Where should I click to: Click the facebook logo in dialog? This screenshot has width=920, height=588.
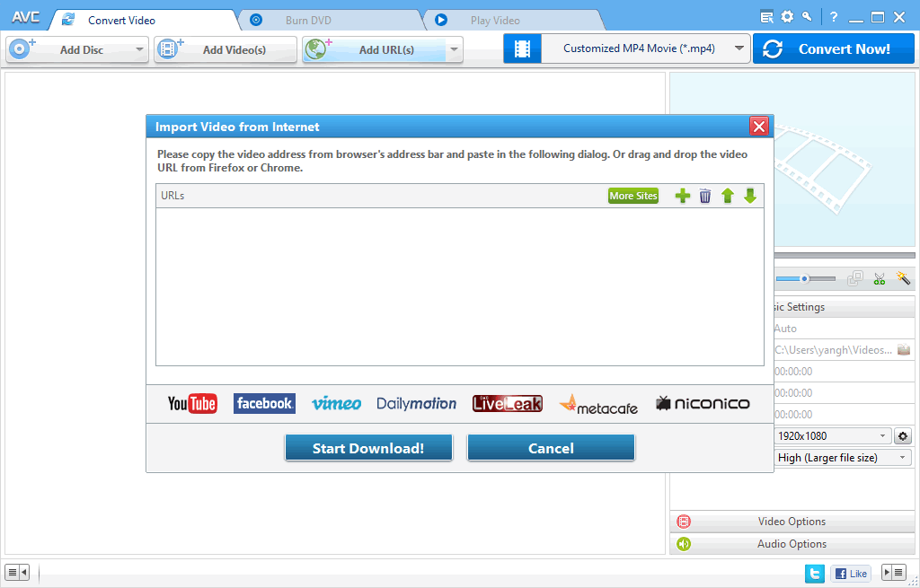[x=264, y=403]
